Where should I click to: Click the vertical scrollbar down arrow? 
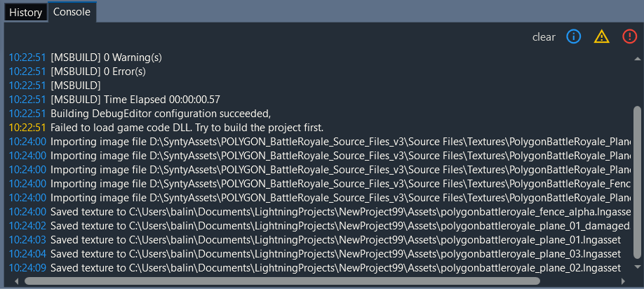638,267
